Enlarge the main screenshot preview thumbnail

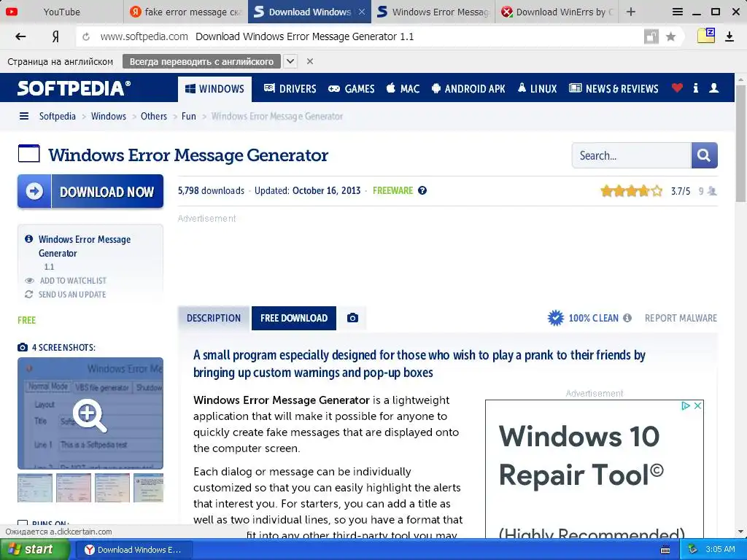click(x=90, y=413)
